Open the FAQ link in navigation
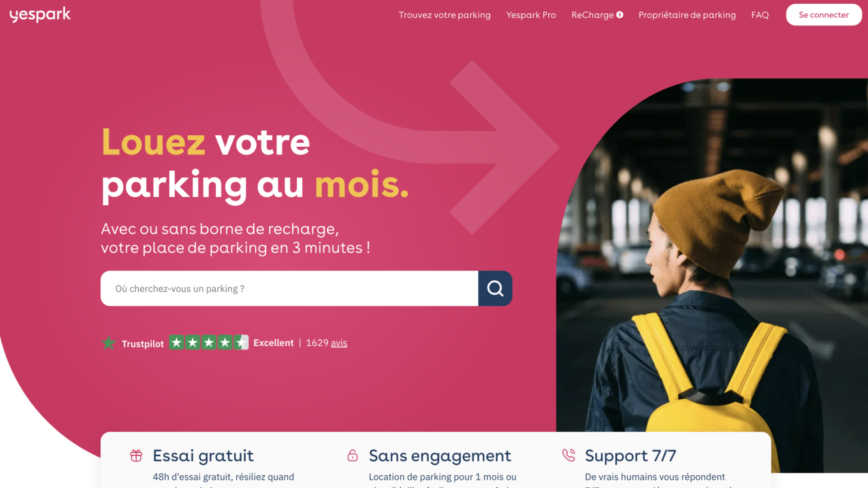The image size is (868, 488). pos(759,15)
